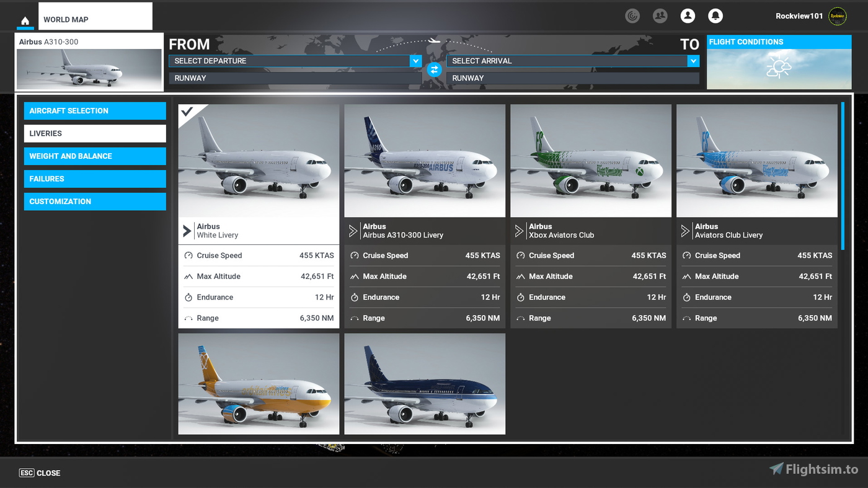Select the dark blue Airbus livery thumbnail
The width and height of the screenshot is (868, 488).
click(x=424, y=383)
